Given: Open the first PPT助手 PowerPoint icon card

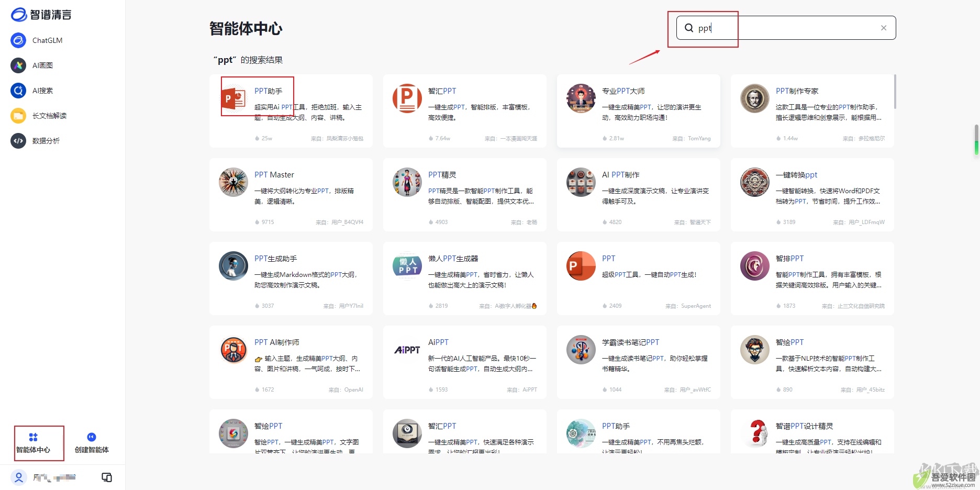Looking at the screenshot, I should coord(233,98).
